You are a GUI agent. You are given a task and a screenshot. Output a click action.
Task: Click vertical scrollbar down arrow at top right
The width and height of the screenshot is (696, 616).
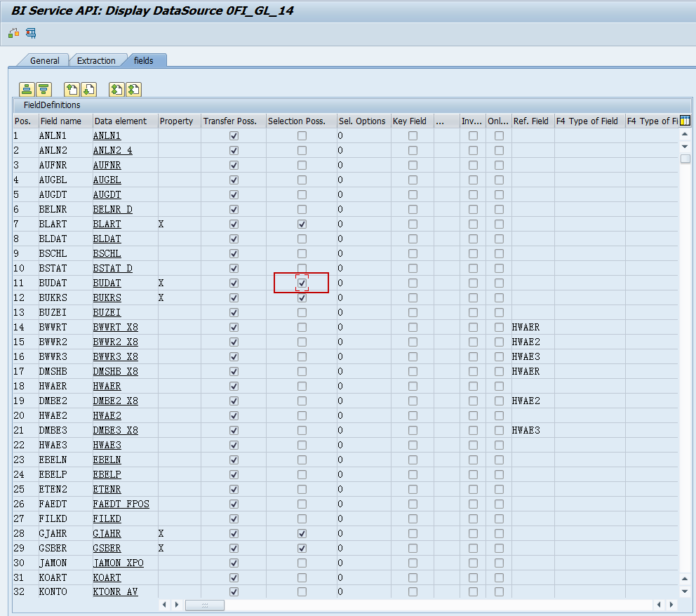click(x=685, y=145)
